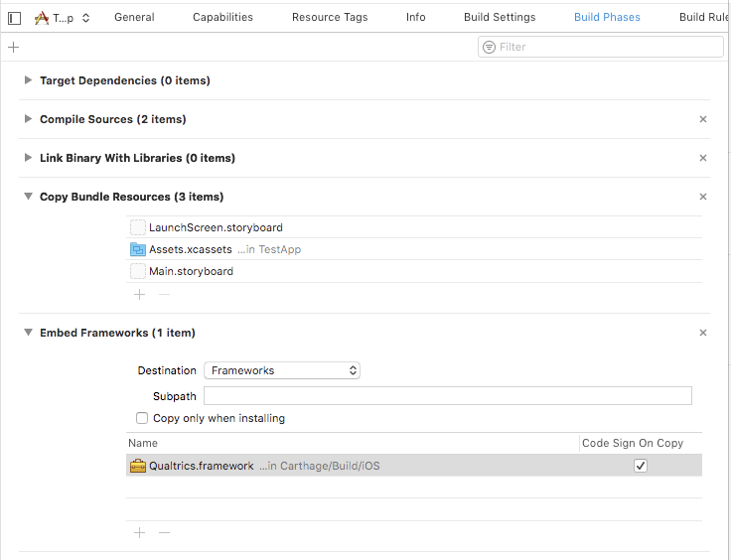731x560 pixels.
Task: Open the Destination Frameworks dropdown
Action: tap(282, 370)
